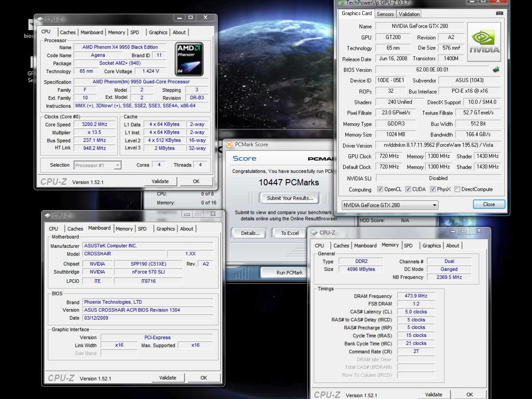
Task: Select the About tab in the CPU-Z Memory window
Action: 453,246
